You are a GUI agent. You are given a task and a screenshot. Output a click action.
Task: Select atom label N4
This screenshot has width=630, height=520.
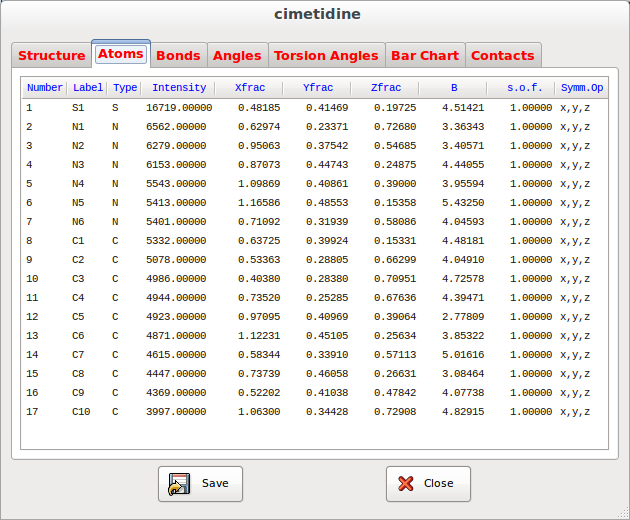point(78,184)
